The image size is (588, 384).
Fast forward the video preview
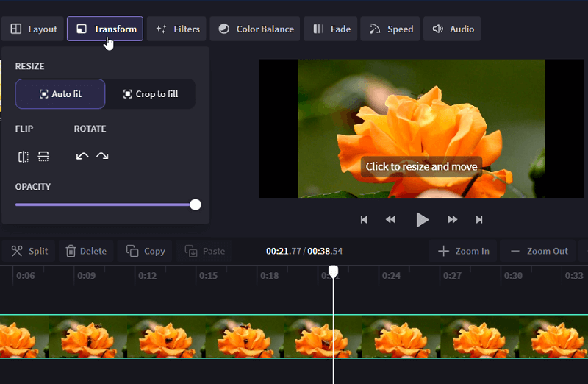pyautogui.click(x=453, y=220)
